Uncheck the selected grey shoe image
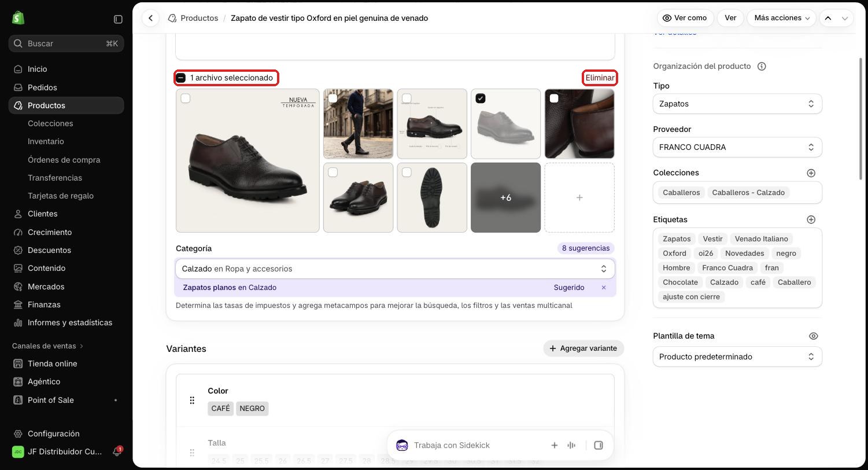 (x=480, y=98)
